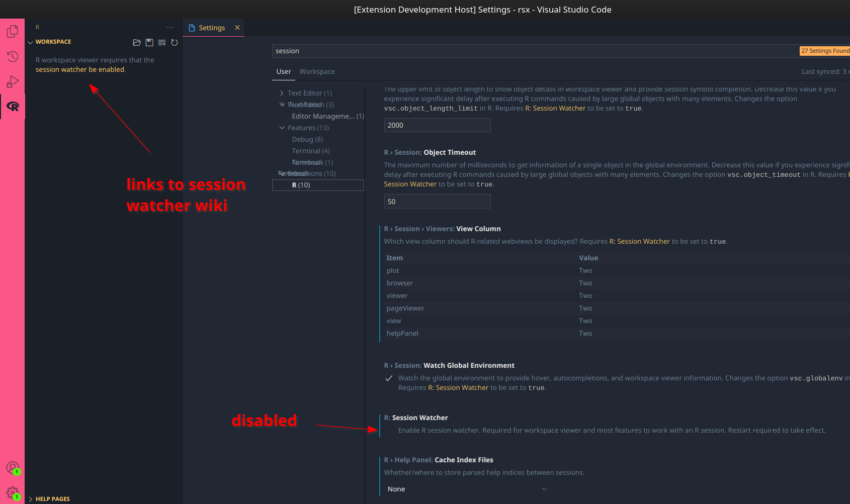Open the Accounts menu icon

[x=13, y=468]
